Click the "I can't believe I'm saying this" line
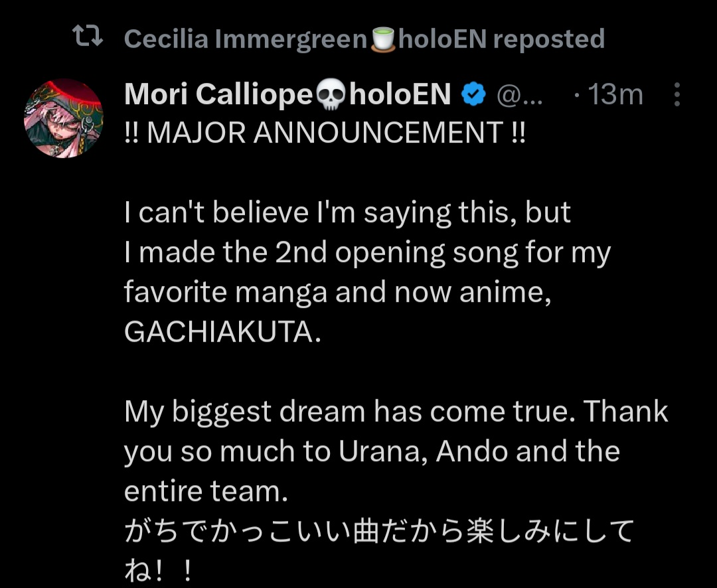This screenshot has height=588, width=717. click(x=347, y=212)
